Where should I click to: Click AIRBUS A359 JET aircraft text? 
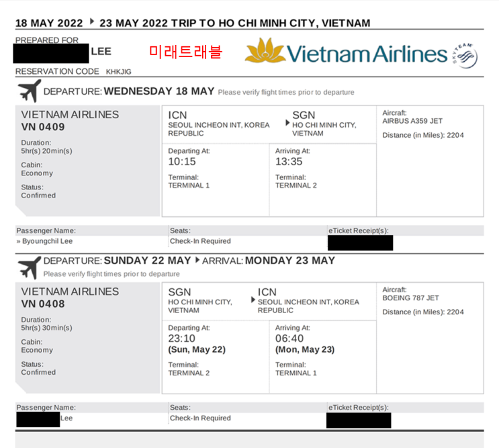[x=412, y=122]
